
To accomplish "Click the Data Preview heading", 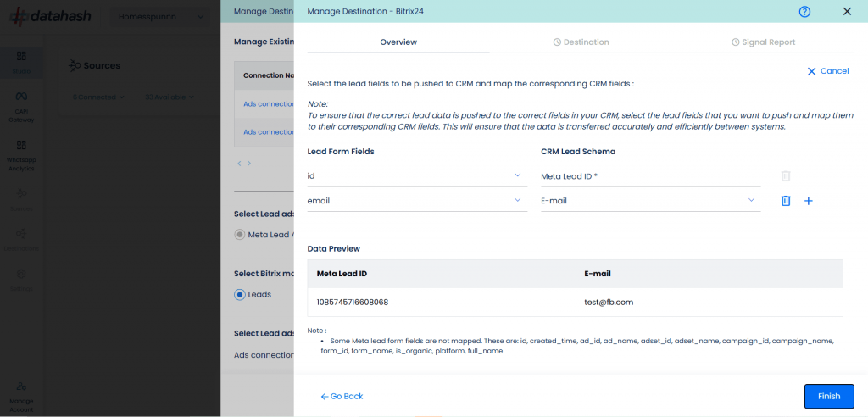I will coord(334,248).
